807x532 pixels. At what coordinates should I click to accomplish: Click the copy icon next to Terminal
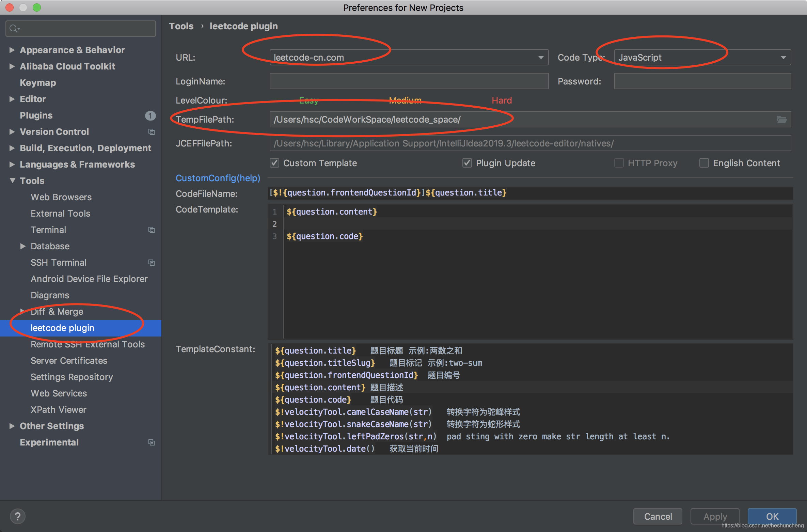click(x=152, y=230)
